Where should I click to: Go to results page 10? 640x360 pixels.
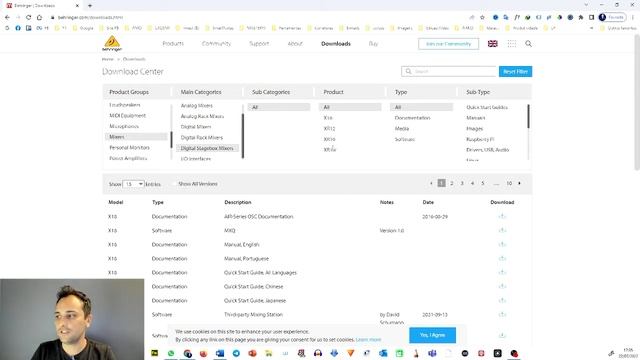pyautogui.click(x=509, y=183)
